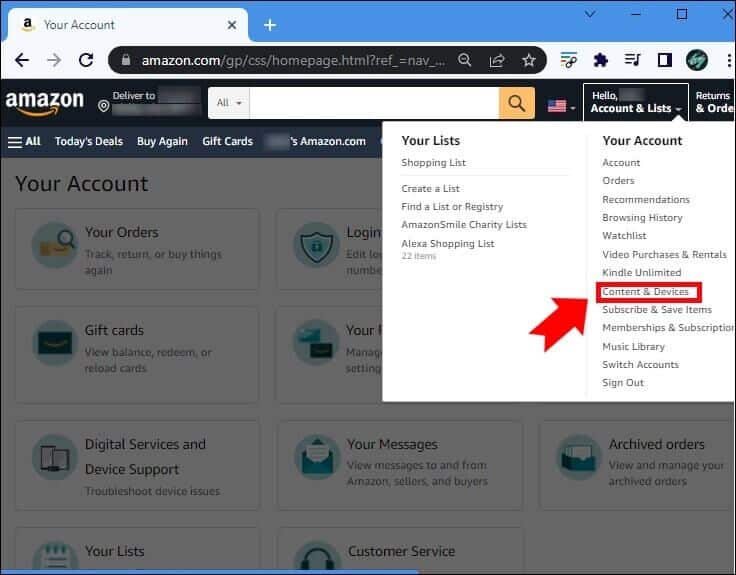This screenshot has width=736, height=575.
Task: Open Memberships & Subscriptions
Action: (x=668, y=328)
